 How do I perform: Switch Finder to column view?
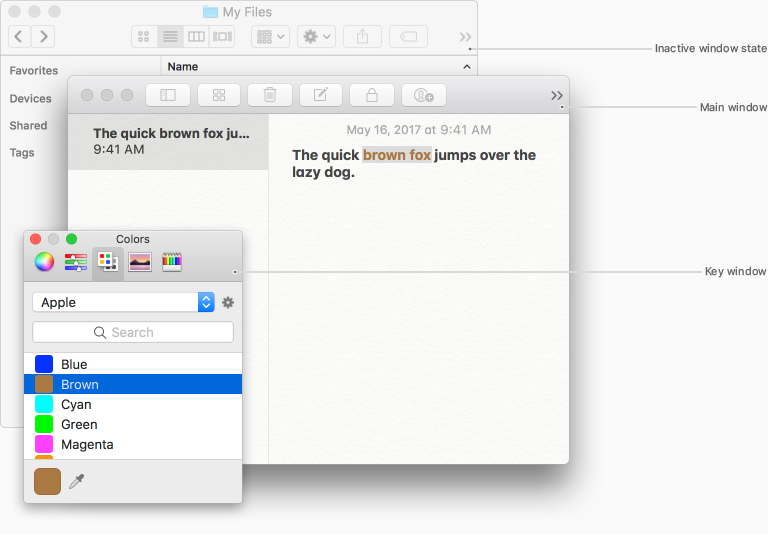point(196,37)
